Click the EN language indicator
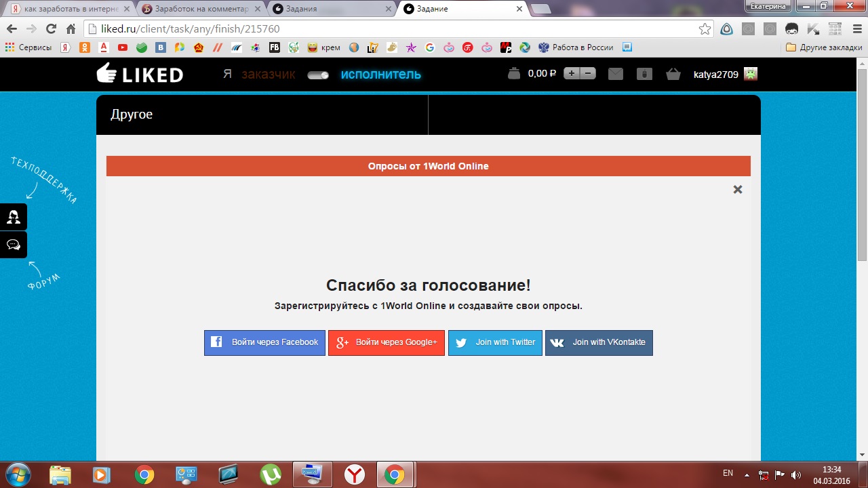 pyautogui.click(x=728, y=473)
